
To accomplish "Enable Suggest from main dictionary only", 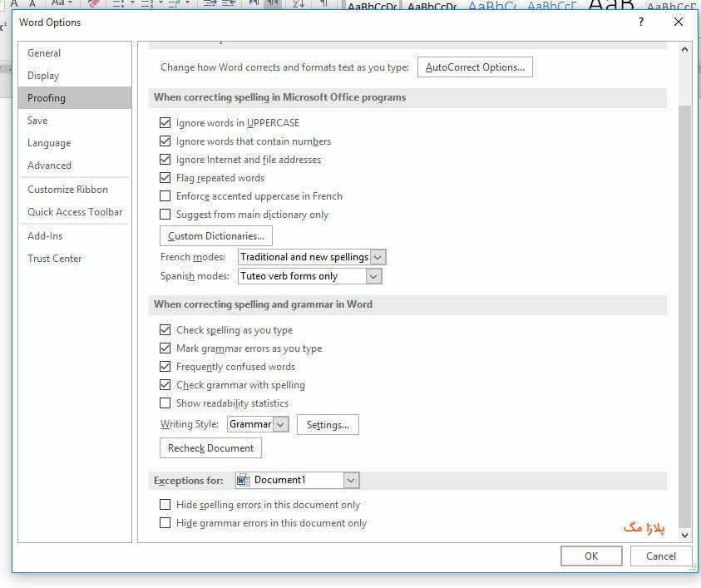I will (x=165, y=215).
